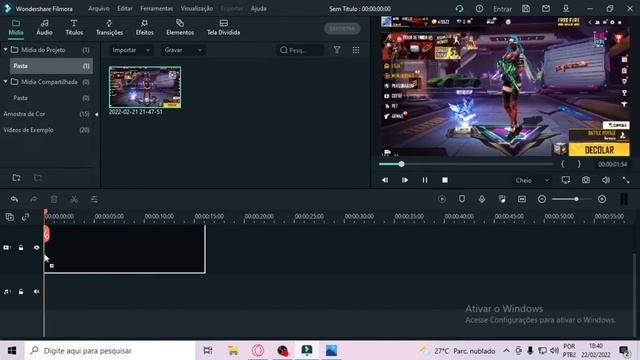The width and height of the screenshot is (640, 360).
Task: Select the 2022-02-21 21-47-51 clip thumbnail
Action: [145, 87]
